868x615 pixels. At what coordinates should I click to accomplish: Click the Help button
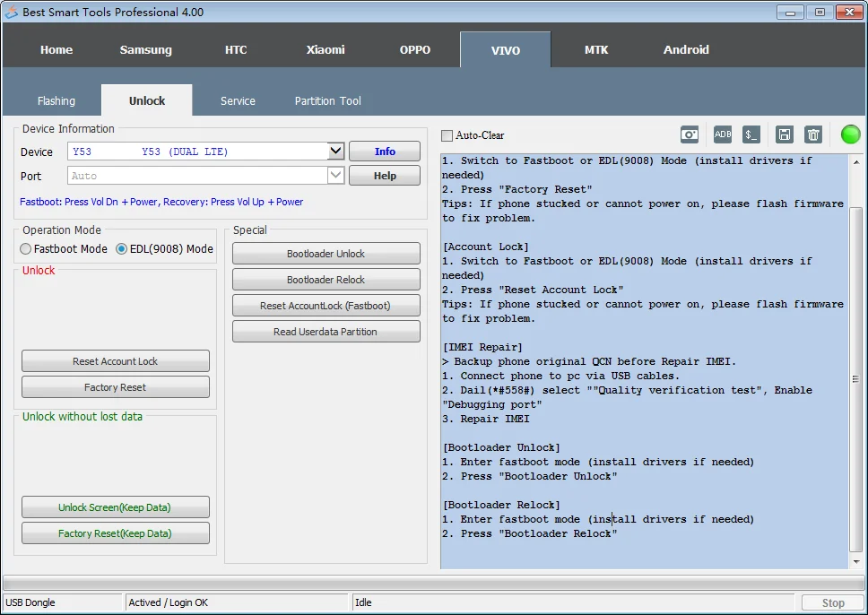coord(385,176)
